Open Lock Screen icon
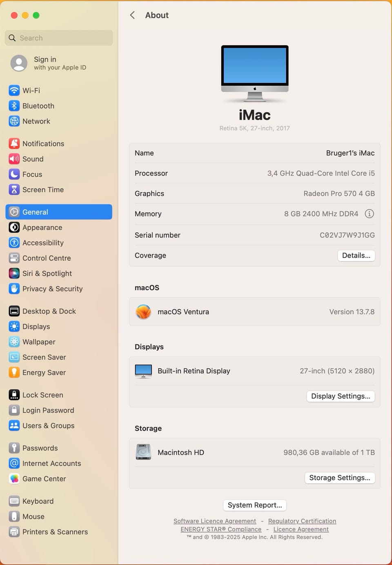 [14, 395]
